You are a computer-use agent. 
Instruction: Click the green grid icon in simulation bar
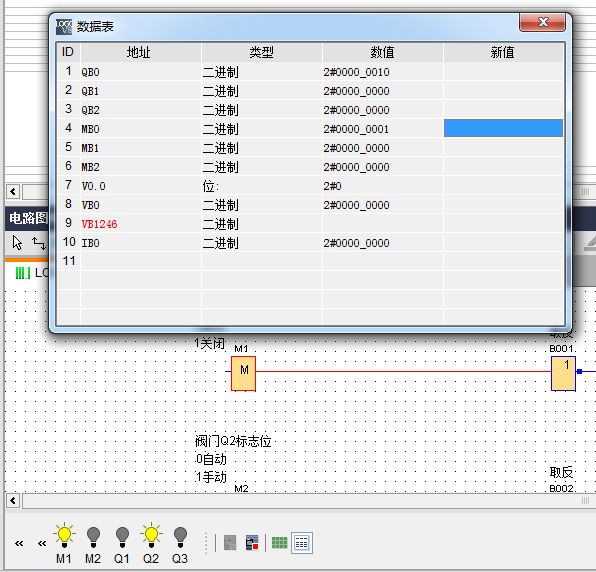click(279, 543)
